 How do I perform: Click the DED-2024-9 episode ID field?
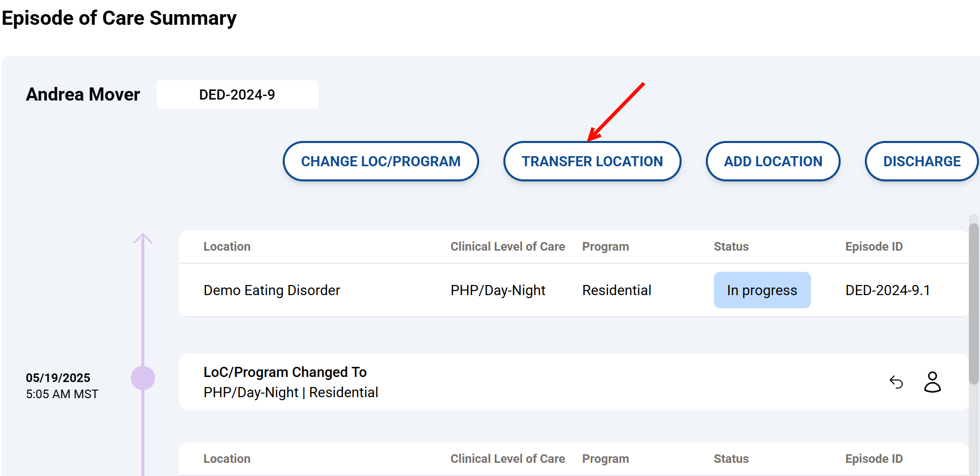point(237,94)
